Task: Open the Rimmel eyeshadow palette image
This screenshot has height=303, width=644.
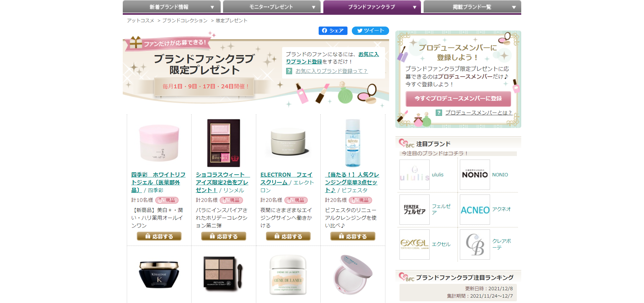Action: pyautogui.click(x=224, y=143)
